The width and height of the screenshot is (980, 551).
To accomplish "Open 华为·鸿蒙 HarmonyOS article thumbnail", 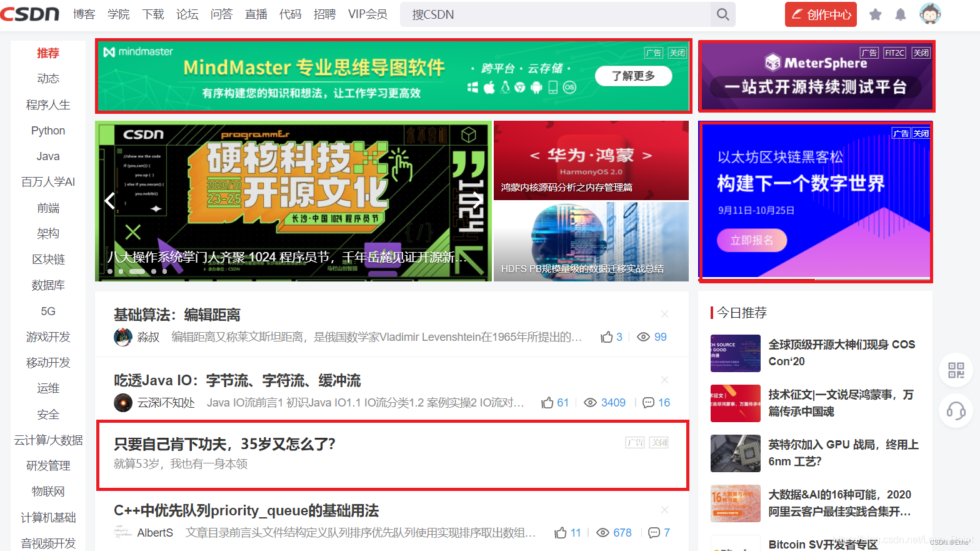I will pos(591,161).
